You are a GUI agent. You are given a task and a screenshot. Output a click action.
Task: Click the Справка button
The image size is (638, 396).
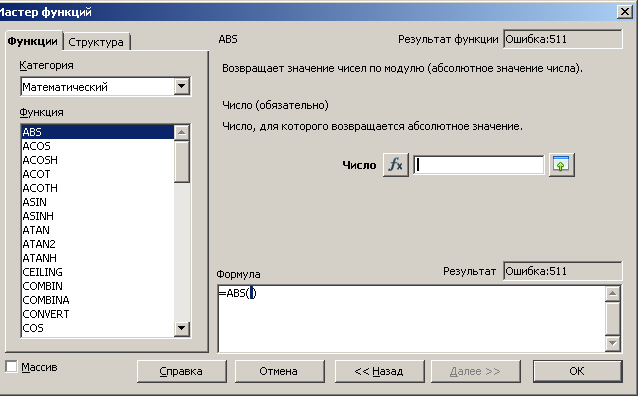click(181, 371)
